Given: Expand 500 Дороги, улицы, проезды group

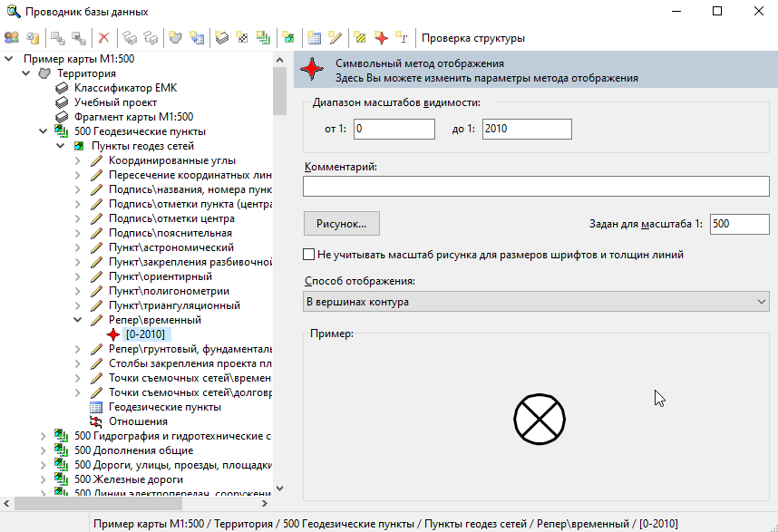Looking at the screenshot, I should [44, 465].
